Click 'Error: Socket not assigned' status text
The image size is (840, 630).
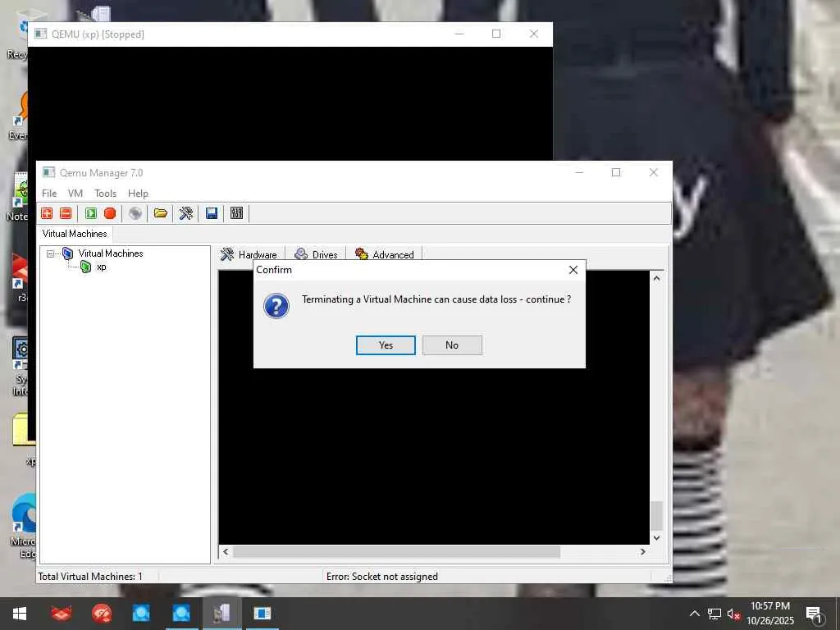[x=382, y=577]
